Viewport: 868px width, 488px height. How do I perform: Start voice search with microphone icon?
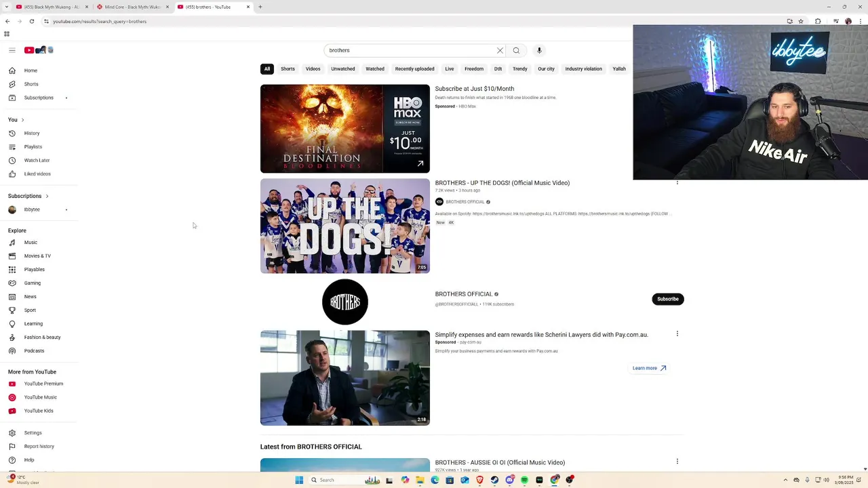539,50
